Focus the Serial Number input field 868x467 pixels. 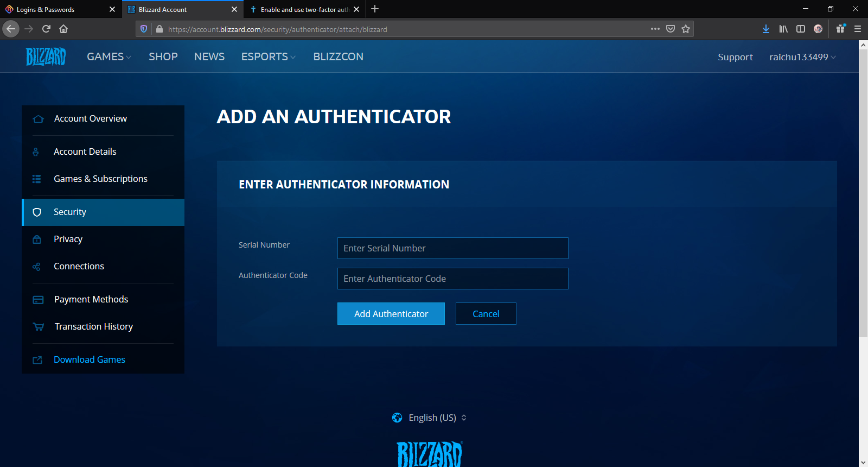coord(453,248)
